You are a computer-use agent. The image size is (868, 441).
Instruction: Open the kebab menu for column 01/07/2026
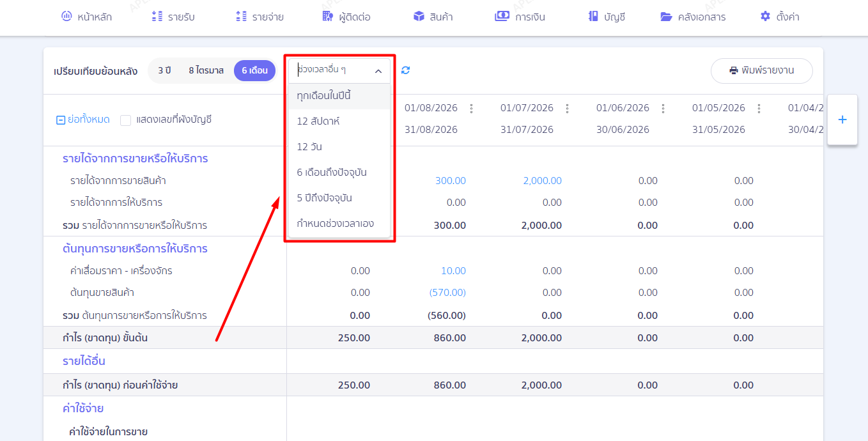pos(568,108)
